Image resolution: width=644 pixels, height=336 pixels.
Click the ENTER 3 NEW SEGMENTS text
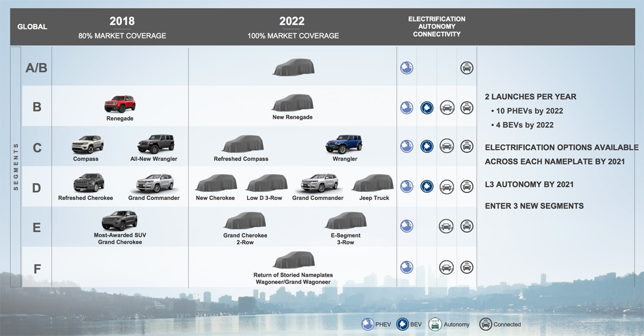pos(534,206)
